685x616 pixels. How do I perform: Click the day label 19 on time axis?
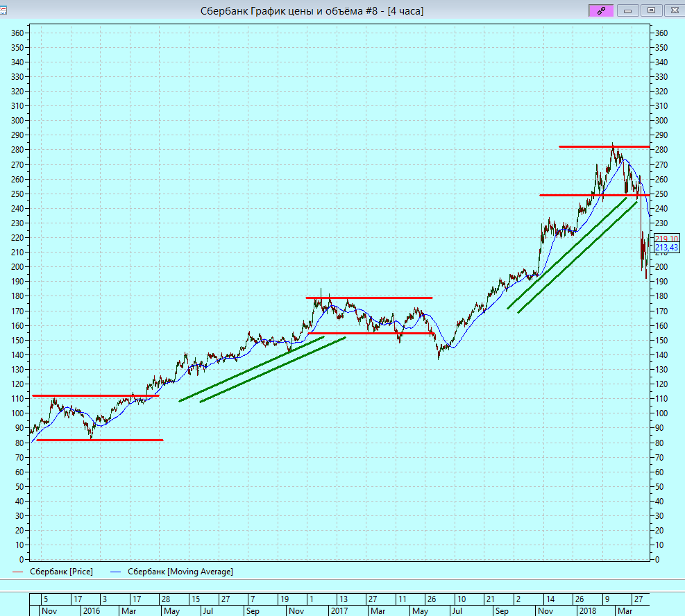click(x=285, y=599)
